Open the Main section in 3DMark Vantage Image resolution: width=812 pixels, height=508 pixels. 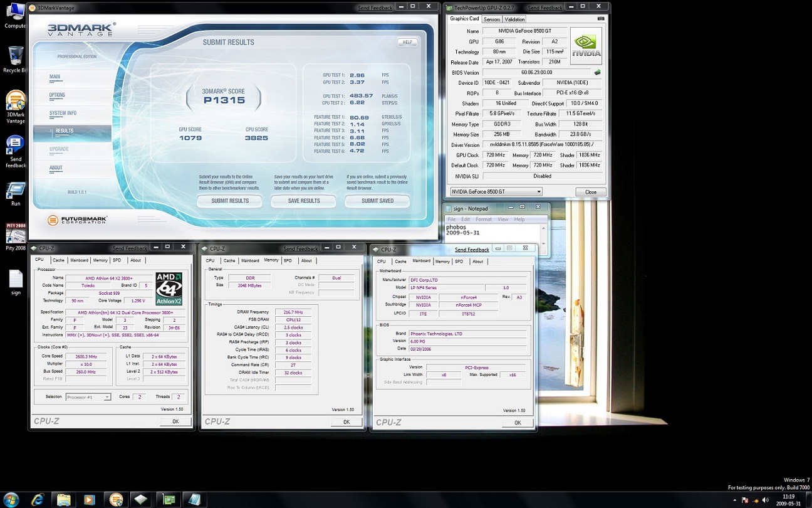55,77
